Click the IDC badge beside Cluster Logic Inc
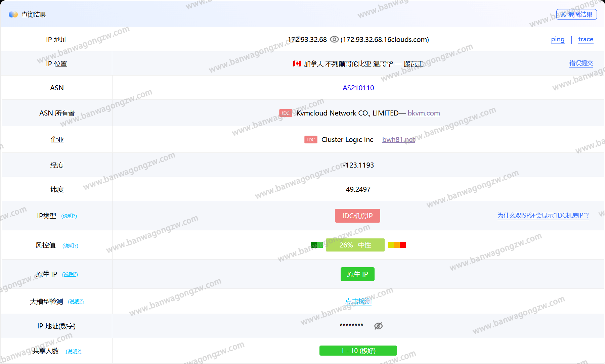 pyautogui.click(x=311, y=140)
